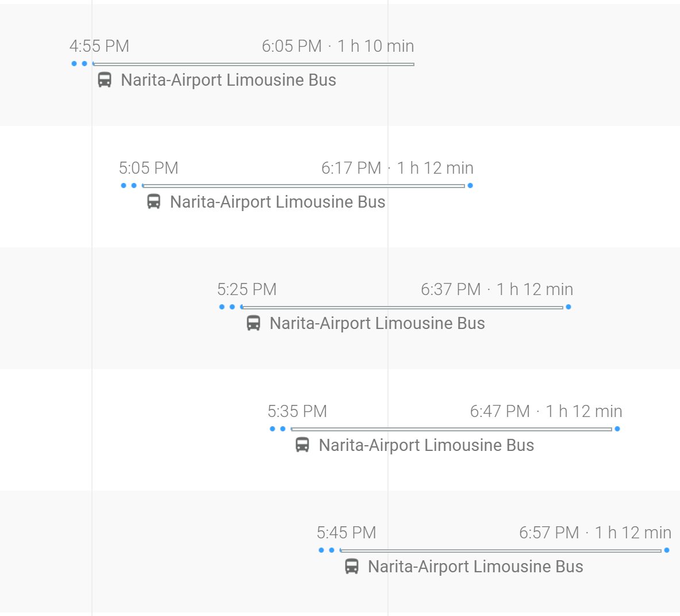Click bus icon for 5:05 PM trip

tap(153, 202)
